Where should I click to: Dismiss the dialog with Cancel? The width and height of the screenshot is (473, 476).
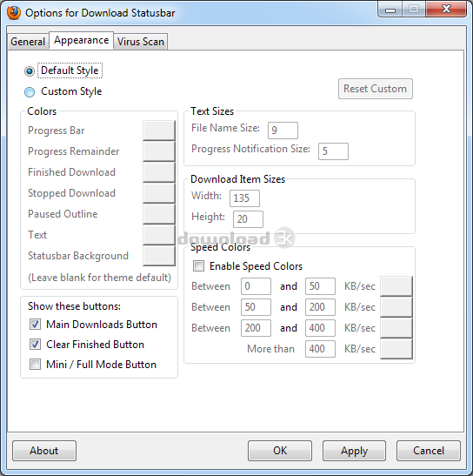[x=429, y=451]
